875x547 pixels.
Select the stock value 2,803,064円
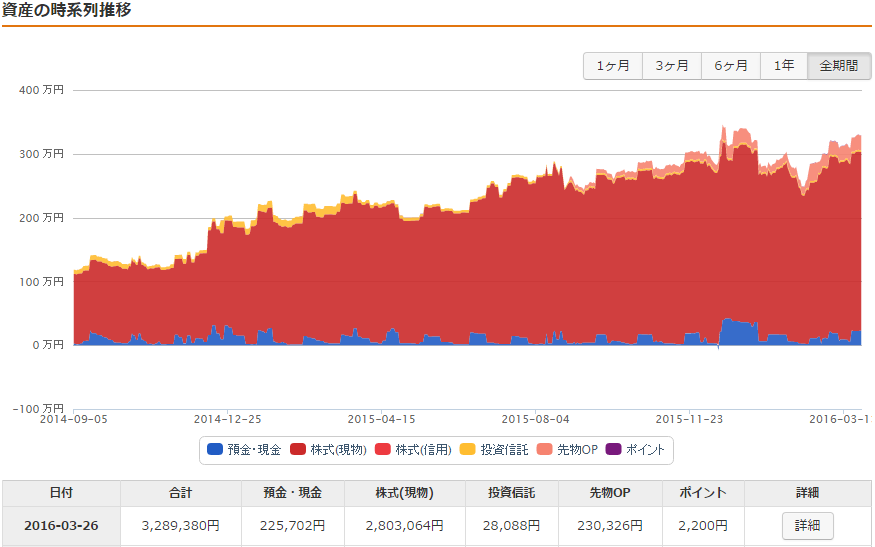(x=405, y=526)
